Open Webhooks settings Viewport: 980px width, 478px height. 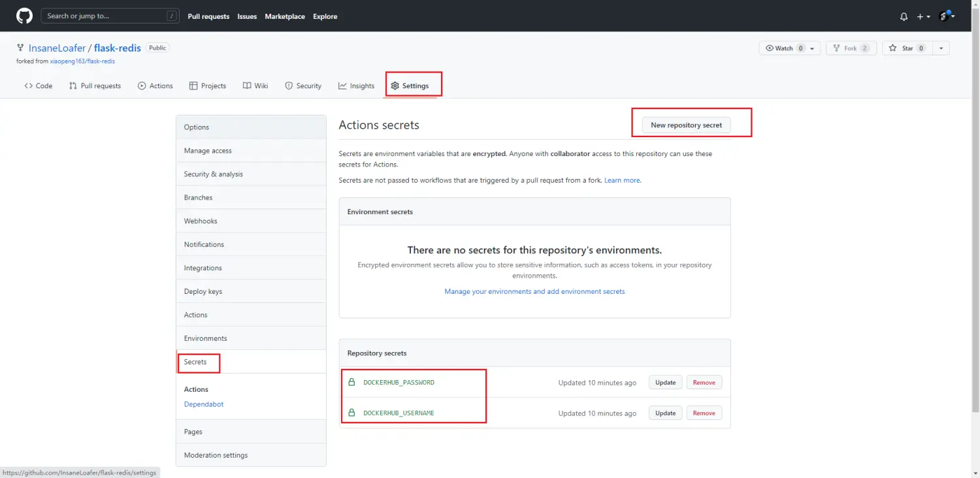tap(251, 221)
